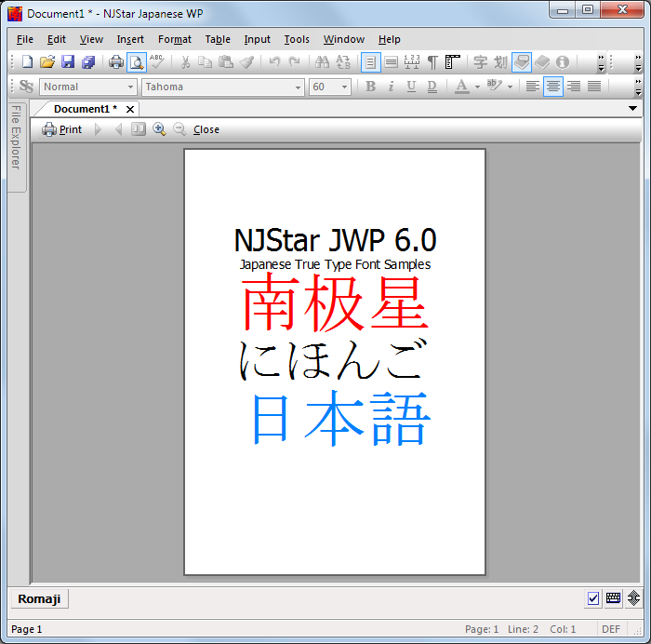Click the Format Painter brush icon

(x=246, y=62)
